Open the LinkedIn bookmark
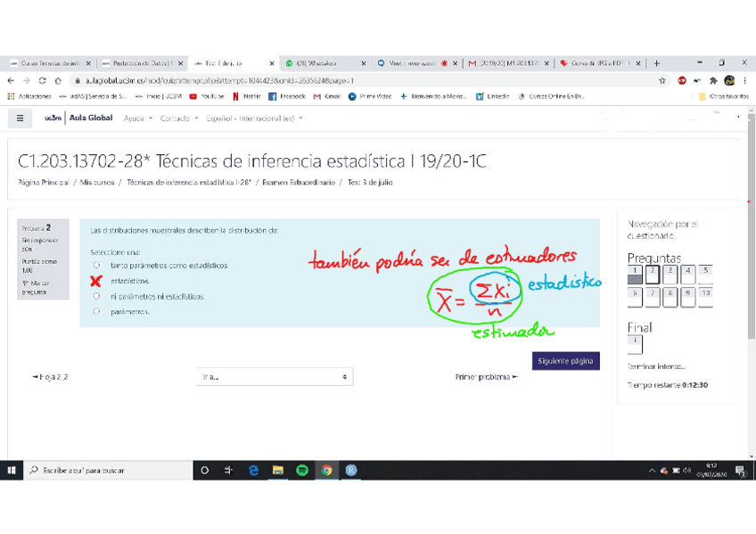The width and height of the screenshot is (756, 534). click(x=493, y=96)
